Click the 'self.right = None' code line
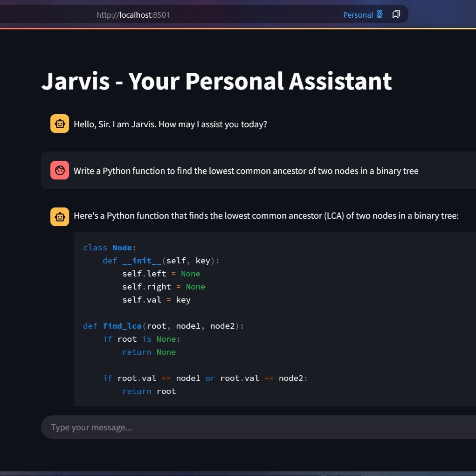 click(164, 287)
